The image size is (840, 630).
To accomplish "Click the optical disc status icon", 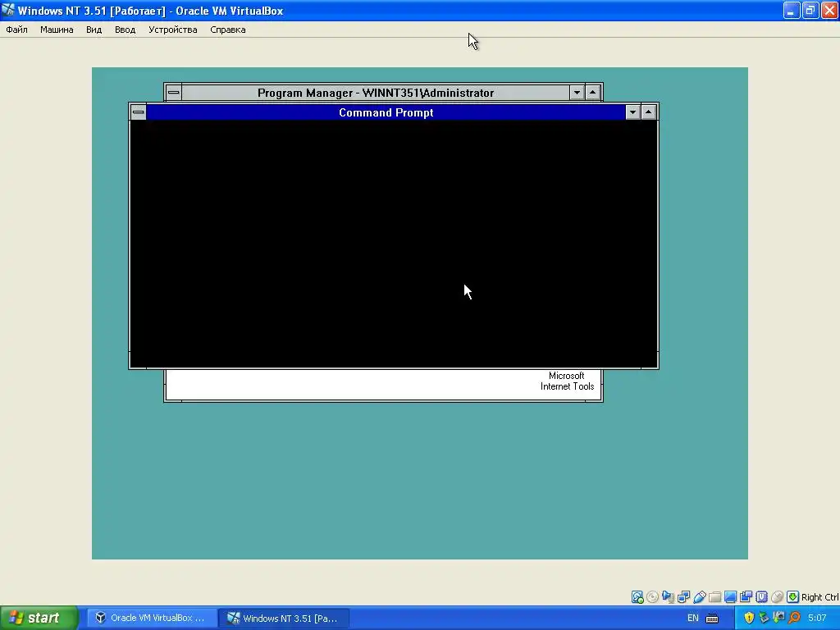I will click(x=652, y=597).
